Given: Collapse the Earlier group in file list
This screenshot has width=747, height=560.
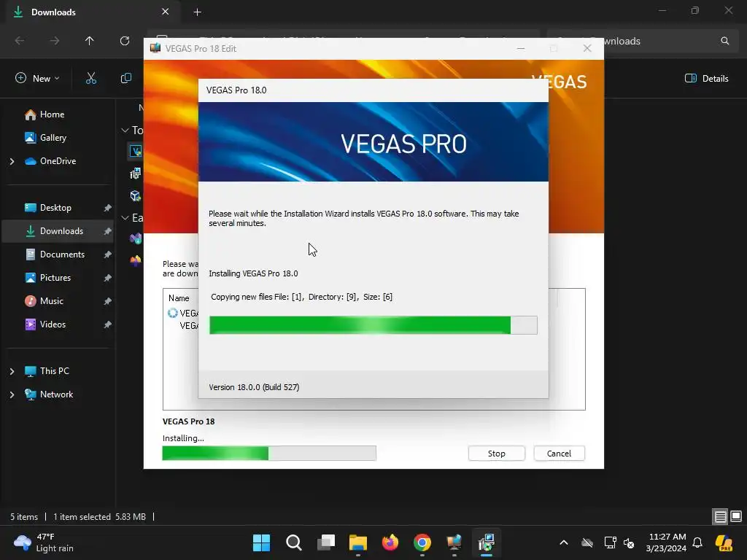Looking at the screenshot, I should click(x=125, y=217).
